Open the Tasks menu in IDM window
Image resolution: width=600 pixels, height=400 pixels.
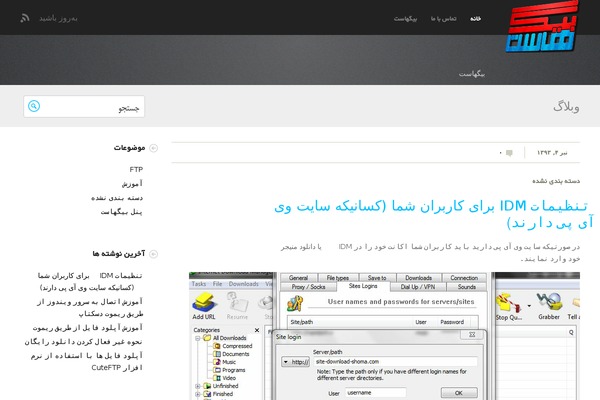(x=199, y=284)
